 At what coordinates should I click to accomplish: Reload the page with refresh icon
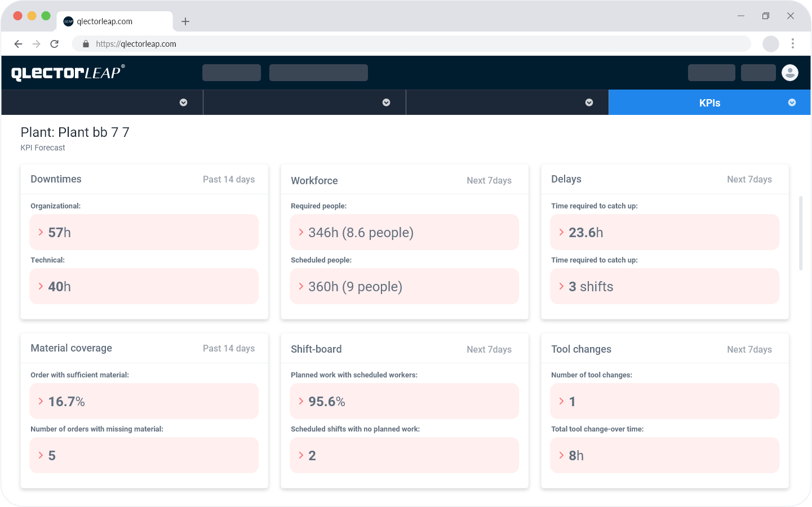[x=55, y=44]
